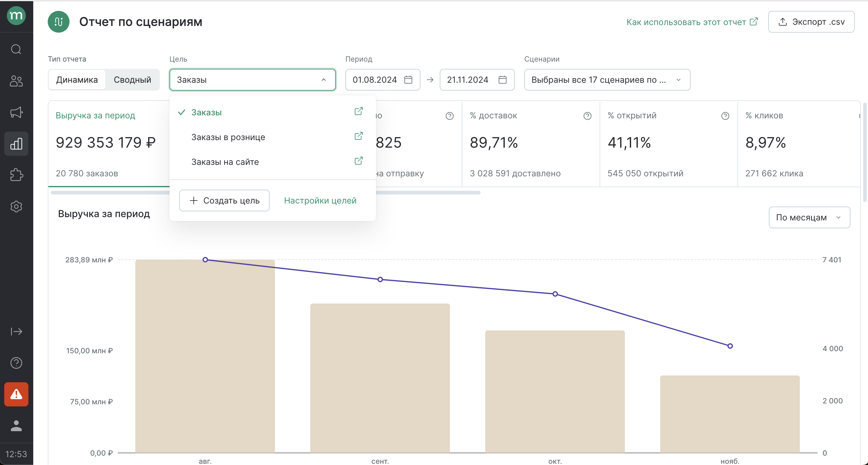Click the 271 662 клика text

774,173
